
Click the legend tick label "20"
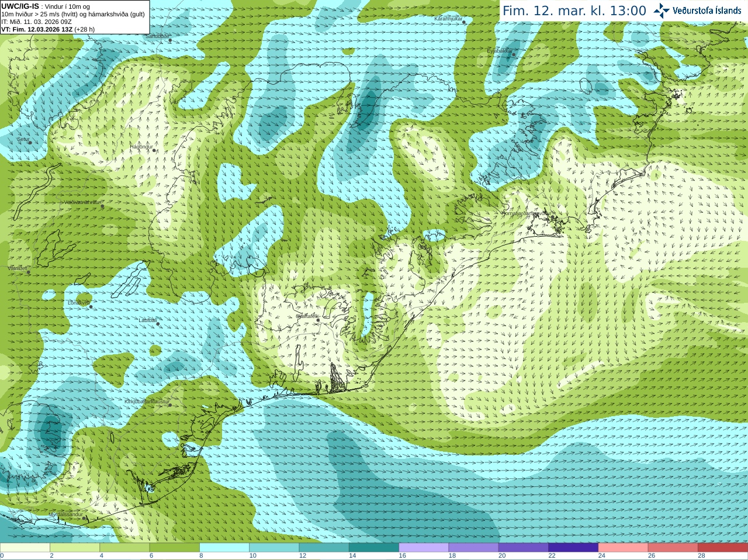pyautogui.click(x=503, y=556)
